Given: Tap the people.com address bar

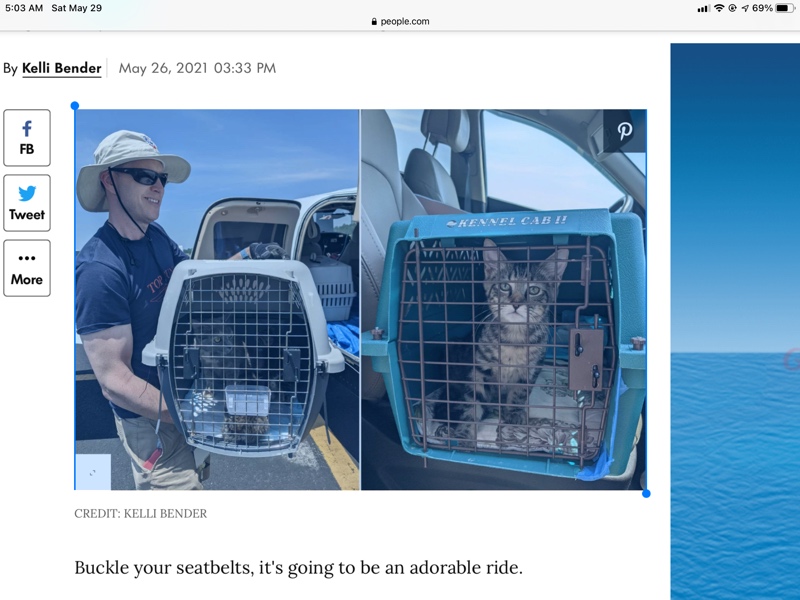Looking at the screenshot, I should 400,21.
